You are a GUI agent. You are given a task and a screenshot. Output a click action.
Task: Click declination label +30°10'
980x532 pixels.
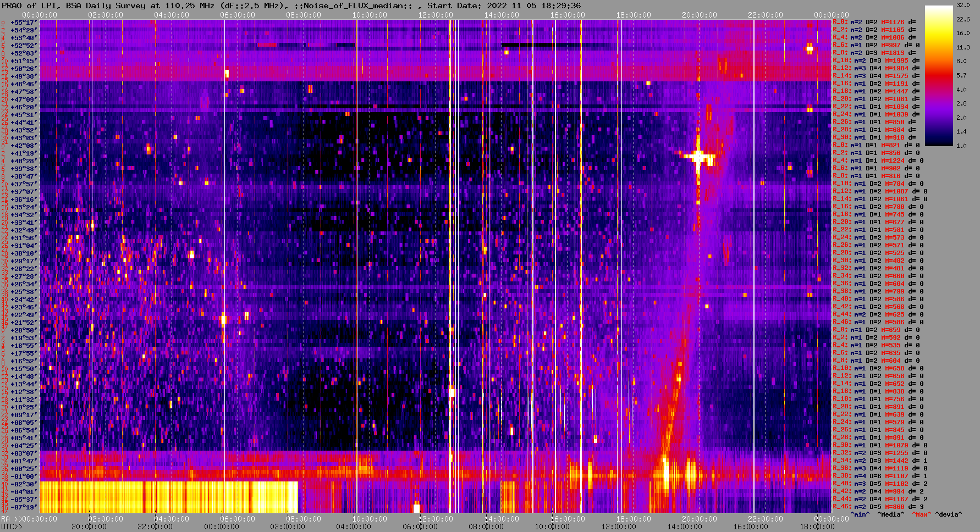coord(24,253)
